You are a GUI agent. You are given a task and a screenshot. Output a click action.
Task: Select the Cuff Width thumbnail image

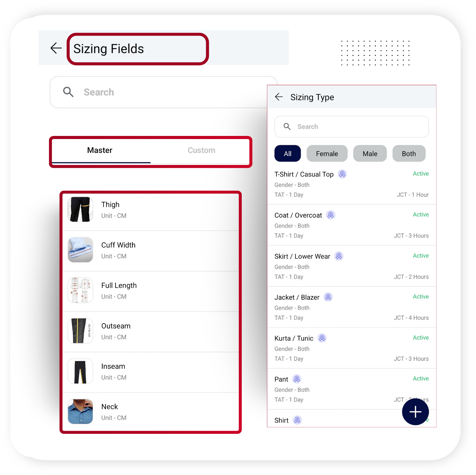[80, 250]
